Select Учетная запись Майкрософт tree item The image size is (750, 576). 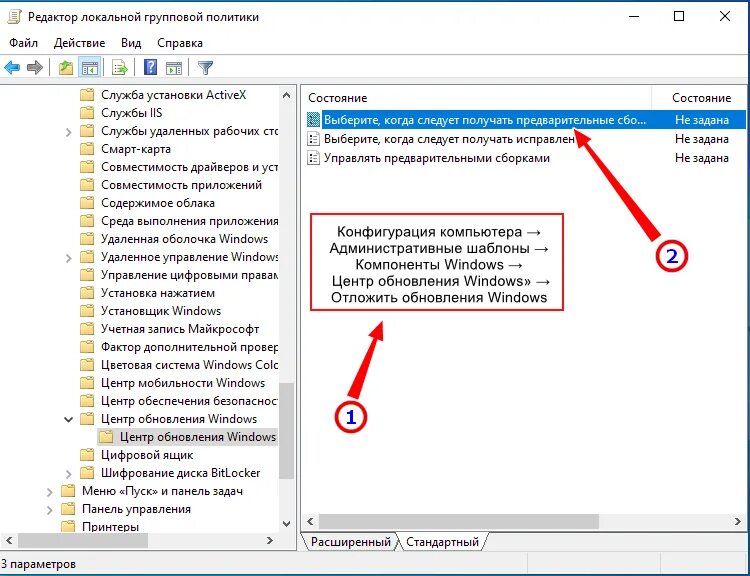[180, 329]
